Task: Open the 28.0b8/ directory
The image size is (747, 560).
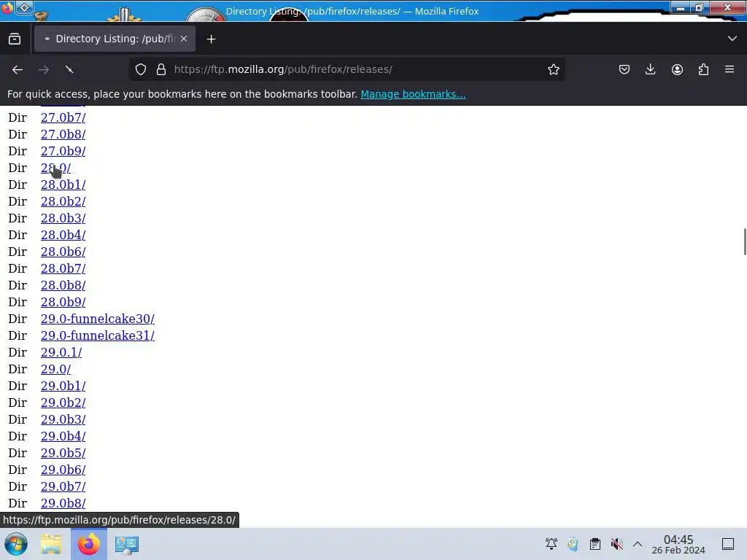Action: pos(63,285)
